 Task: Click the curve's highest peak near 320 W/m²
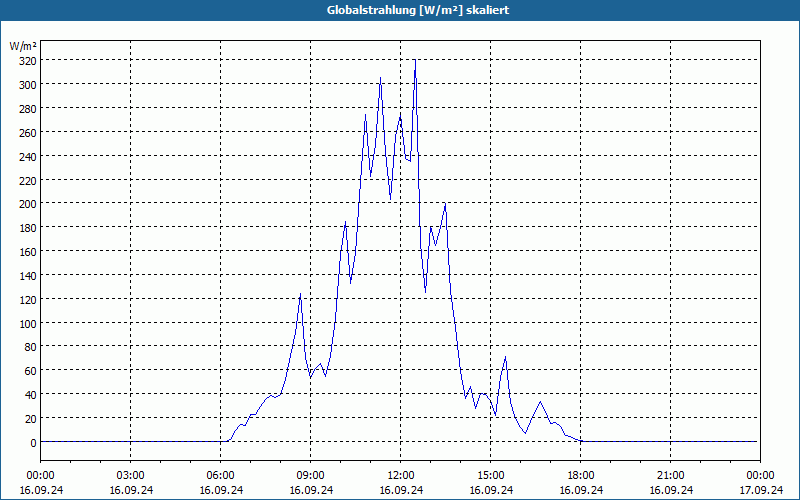[415, 60]
